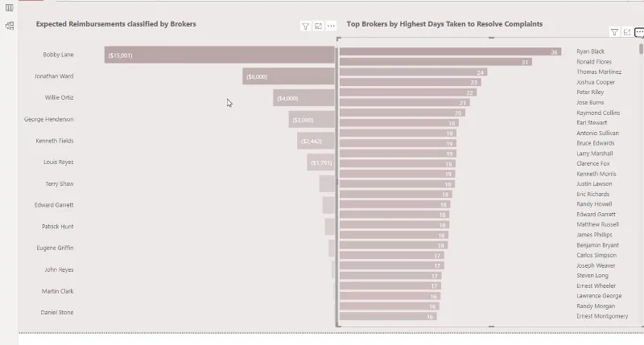Select Ryan Black's 36-day bar
This screenshot has height=345, width=644.
coord(450,51)
